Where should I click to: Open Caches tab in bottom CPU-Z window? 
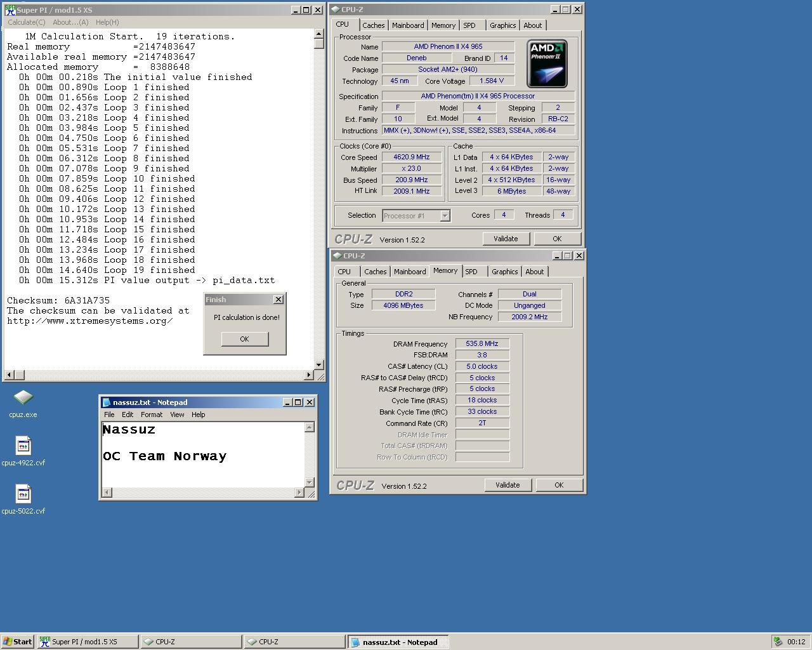coord(375,272)
